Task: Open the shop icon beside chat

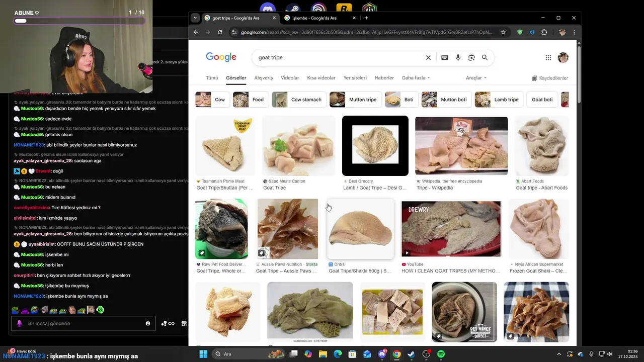Action: point(184,323)
